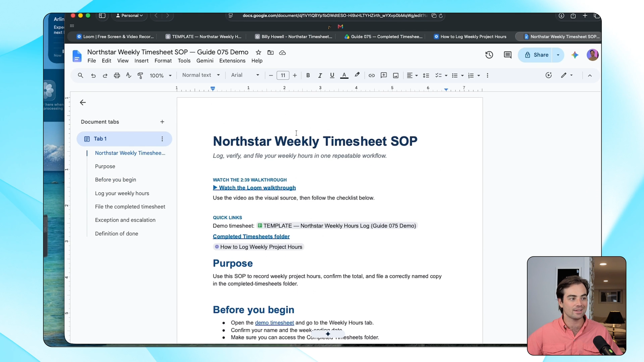Change the text color
644x362 pixels.
[344, 75]
